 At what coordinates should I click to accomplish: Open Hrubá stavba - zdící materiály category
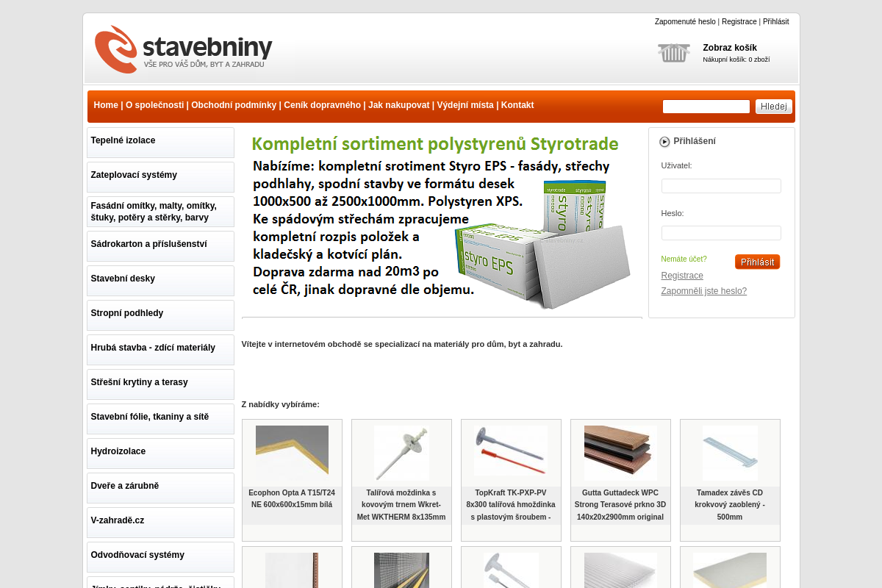pyautogui.click(x=160, y=350)
